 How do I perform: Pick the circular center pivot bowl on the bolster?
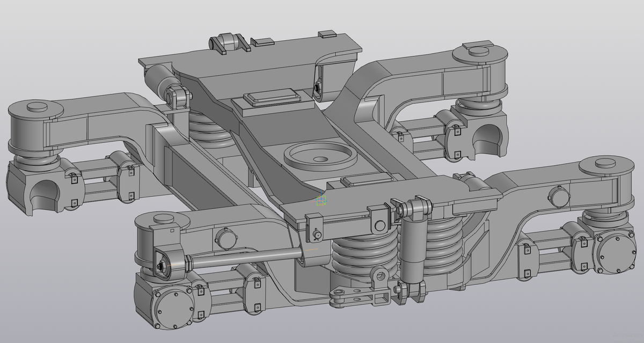320,157
